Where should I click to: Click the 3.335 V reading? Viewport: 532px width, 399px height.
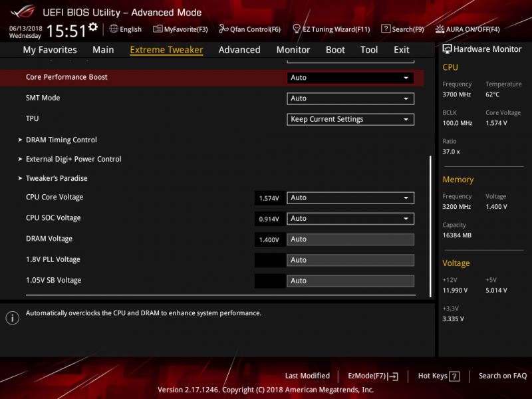[x=453, y=319]
